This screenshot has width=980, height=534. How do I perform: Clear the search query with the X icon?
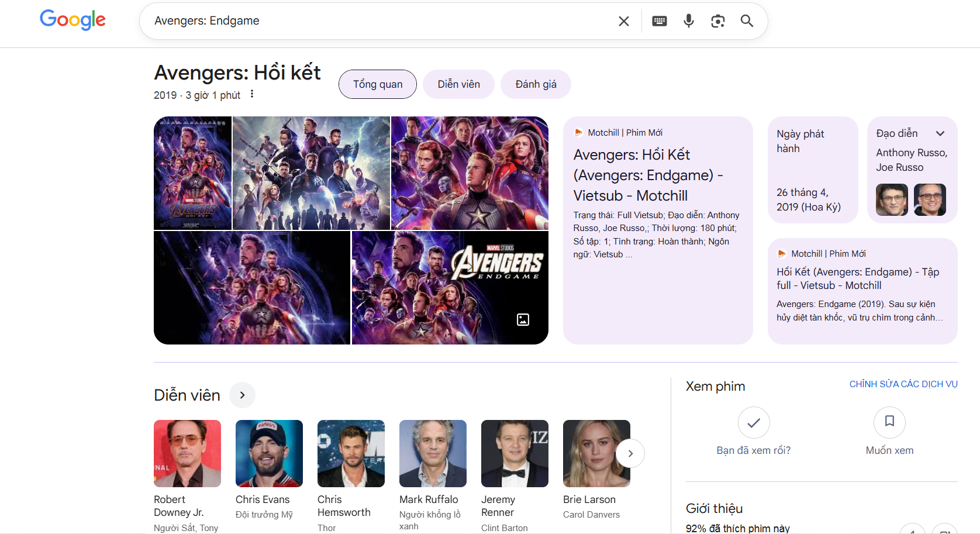(x=623, y=20)
